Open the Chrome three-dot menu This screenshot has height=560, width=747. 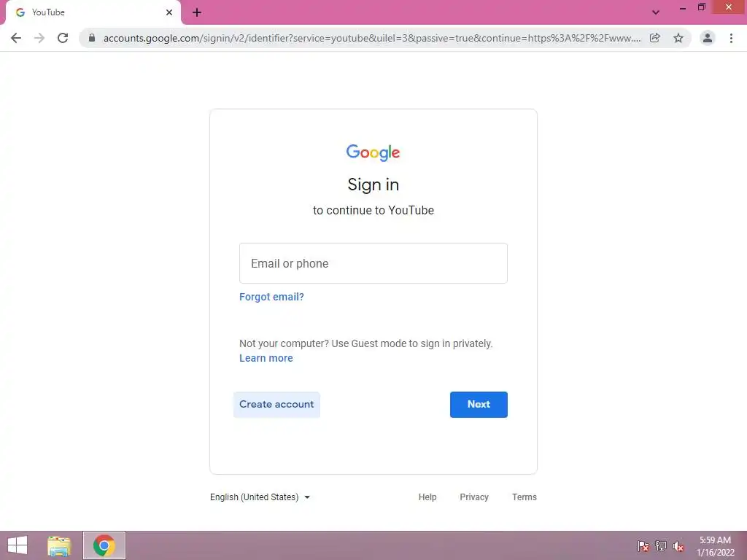tap(731, 38)
